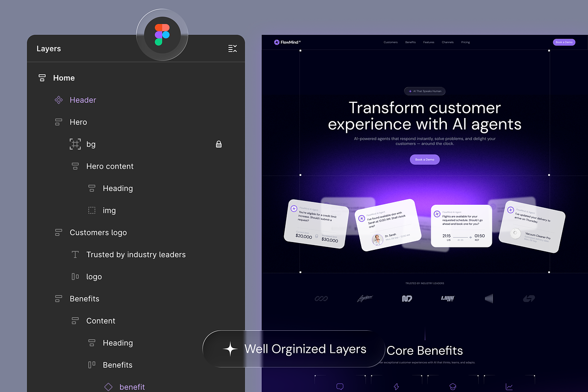The height and width of the screenshot is (392, 588).
Task: Click the Core Benefits heading
Action: pyautogui.click(x=425, y=351)
